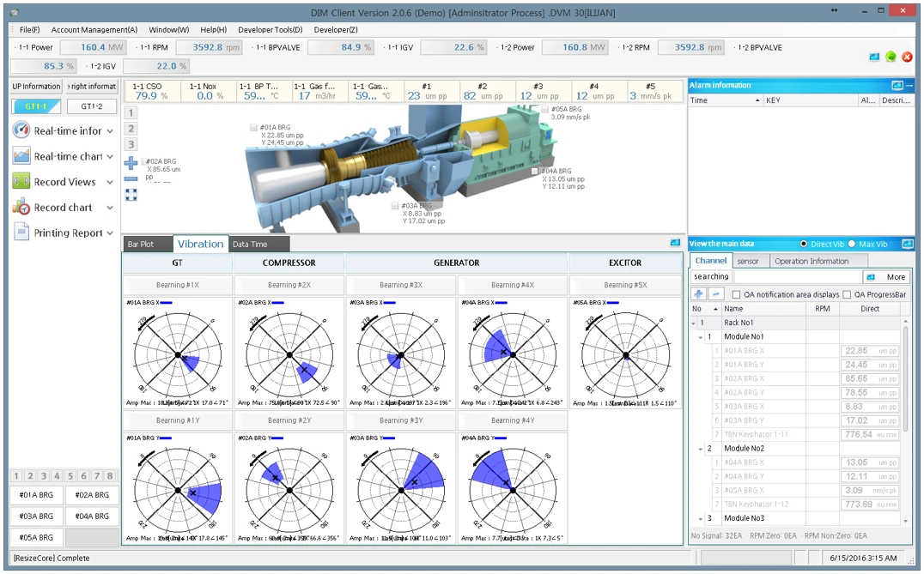Open the Window(W) menu
The image size is (924, 574).
[x=169, y=29]
